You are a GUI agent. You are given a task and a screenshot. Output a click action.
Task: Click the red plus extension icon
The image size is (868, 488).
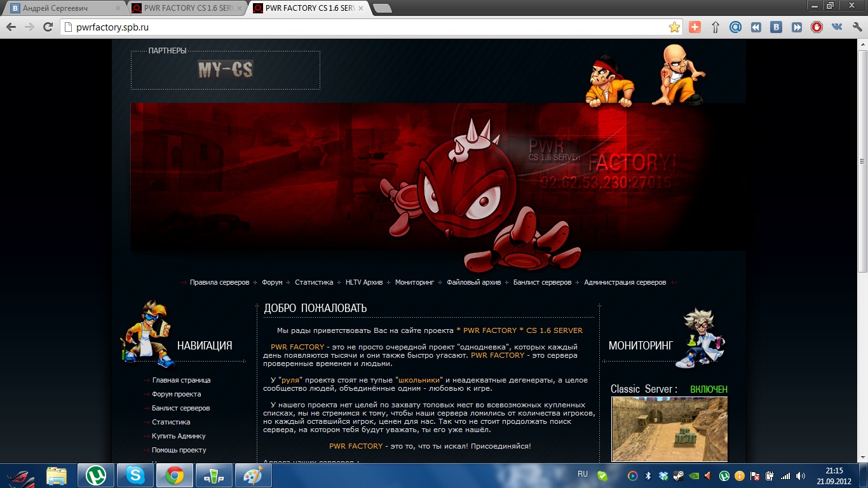coord(695,27)
